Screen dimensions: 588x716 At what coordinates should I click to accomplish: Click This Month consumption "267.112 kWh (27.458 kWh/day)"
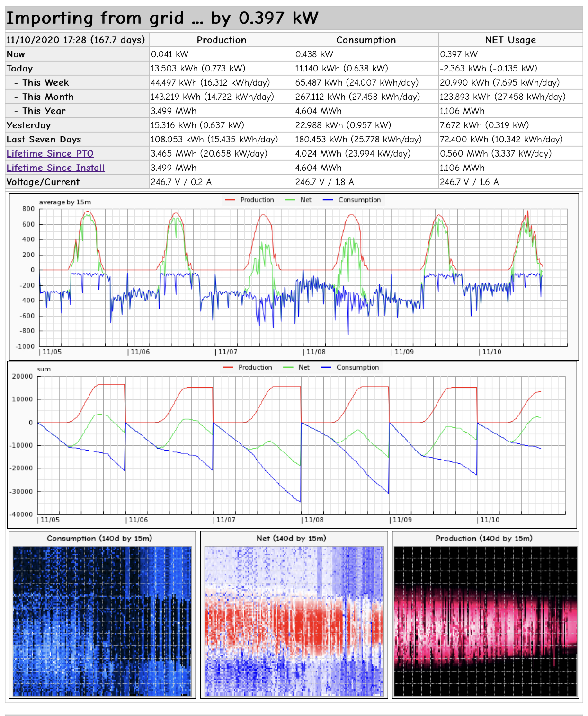357,97
